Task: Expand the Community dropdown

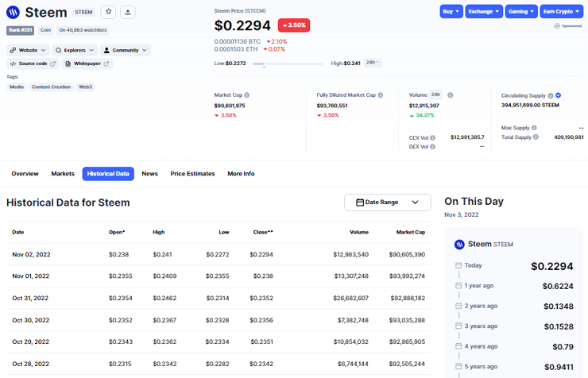Action: pyautogui.click(x=126, y=50)
